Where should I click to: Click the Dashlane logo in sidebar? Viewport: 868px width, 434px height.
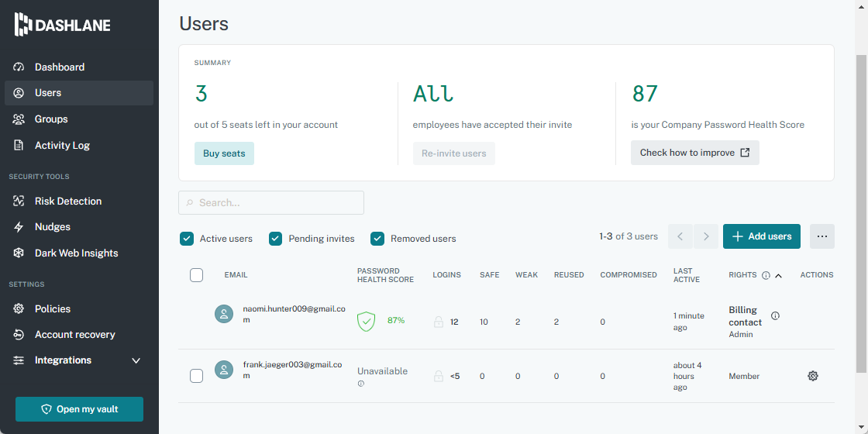62,25
